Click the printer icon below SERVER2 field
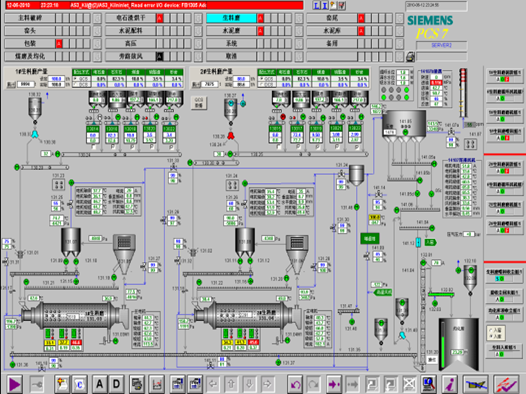 410,57
